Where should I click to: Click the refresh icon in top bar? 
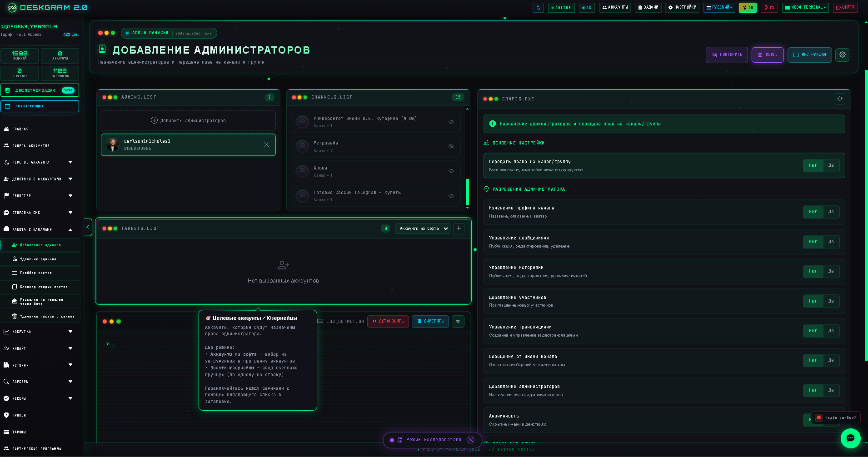(538, 8)
